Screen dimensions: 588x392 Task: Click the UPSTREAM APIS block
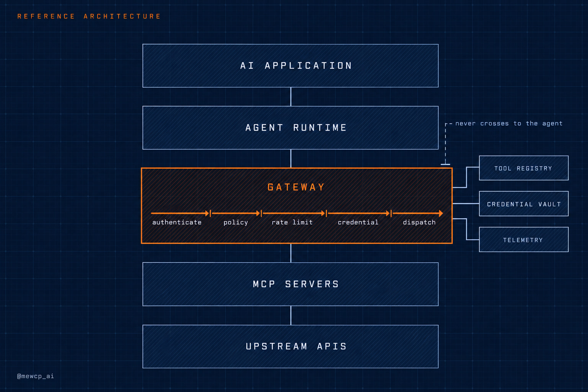(291, 346)
